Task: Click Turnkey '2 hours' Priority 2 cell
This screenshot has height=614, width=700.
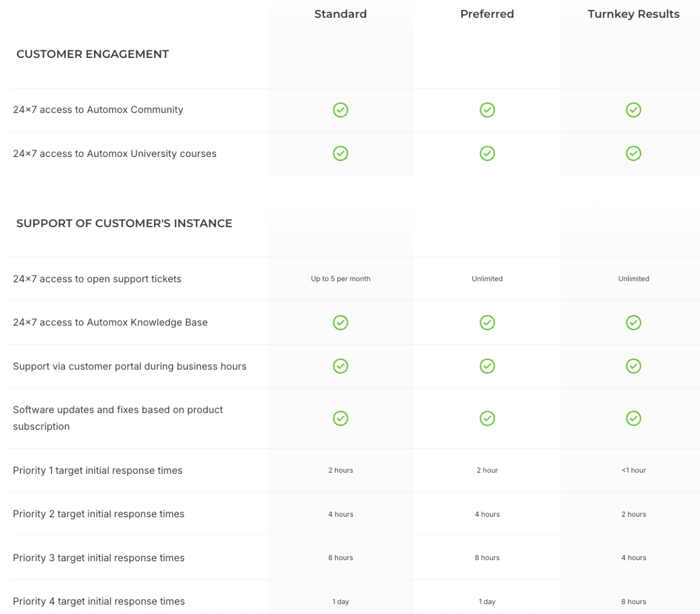Action: click(634, 514)
